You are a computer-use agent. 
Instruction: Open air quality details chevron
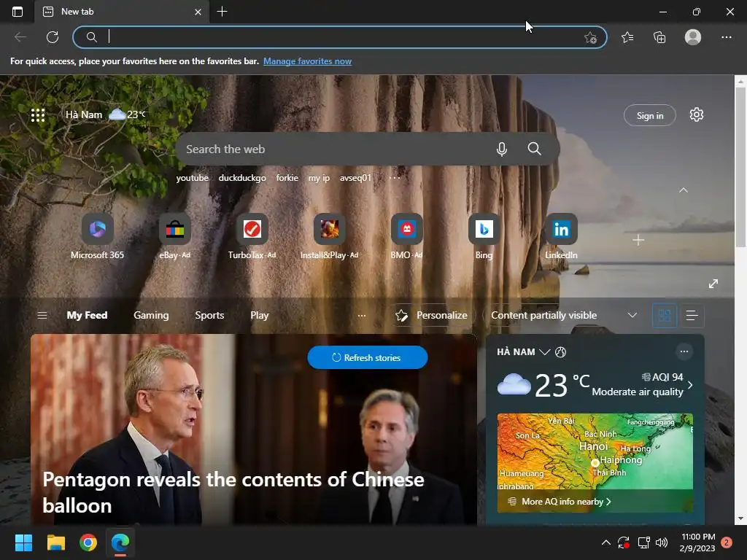tap(690, 385)
